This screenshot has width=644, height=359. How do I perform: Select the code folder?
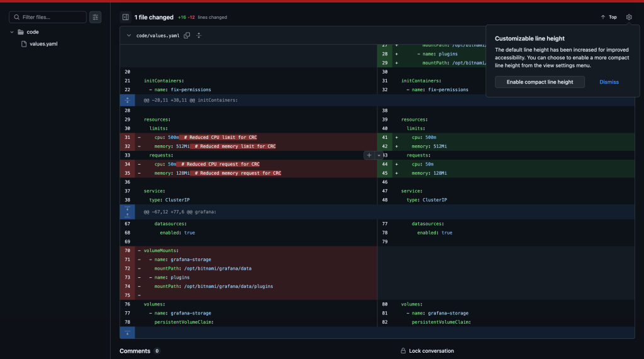click(33, 32)
